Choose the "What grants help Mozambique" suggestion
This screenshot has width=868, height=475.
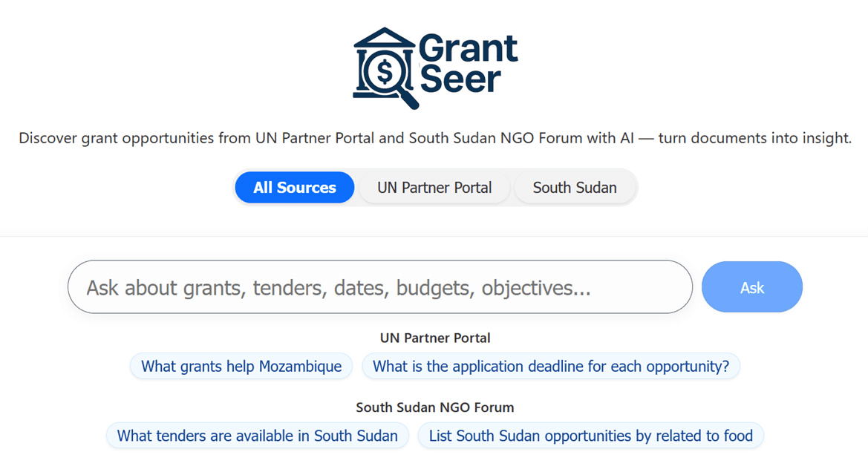tap(241, 366)
